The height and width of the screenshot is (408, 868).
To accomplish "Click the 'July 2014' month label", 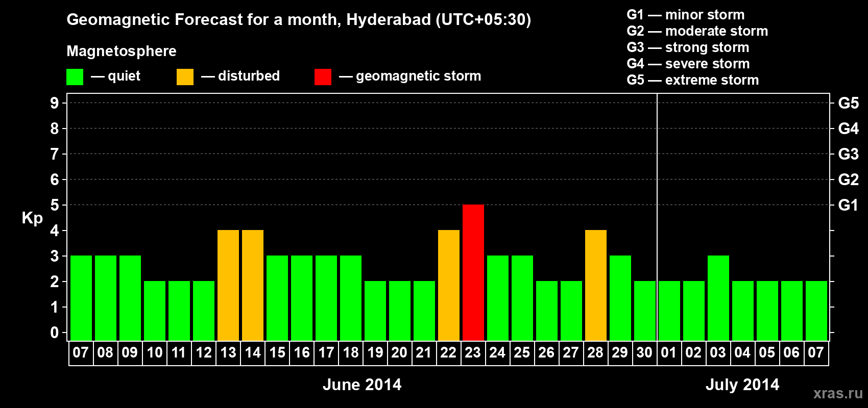I will coord(742,385).
